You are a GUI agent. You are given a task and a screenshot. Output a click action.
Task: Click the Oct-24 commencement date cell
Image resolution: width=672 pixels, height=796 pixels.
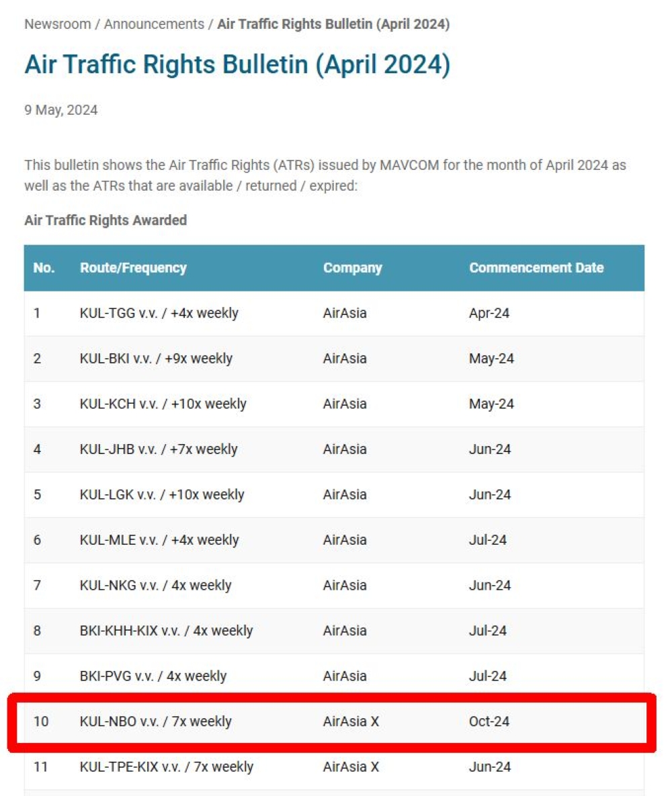pyautogui.click(x=489, y=721)
